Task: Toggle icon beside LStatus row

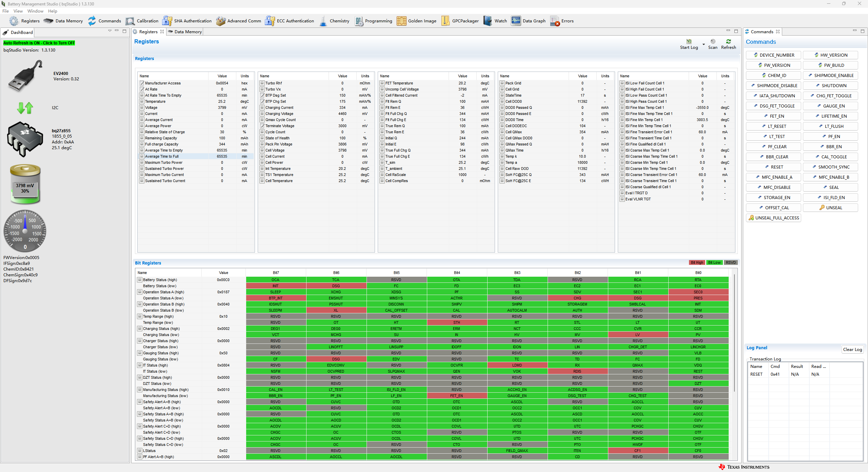Action: [139, 451]
